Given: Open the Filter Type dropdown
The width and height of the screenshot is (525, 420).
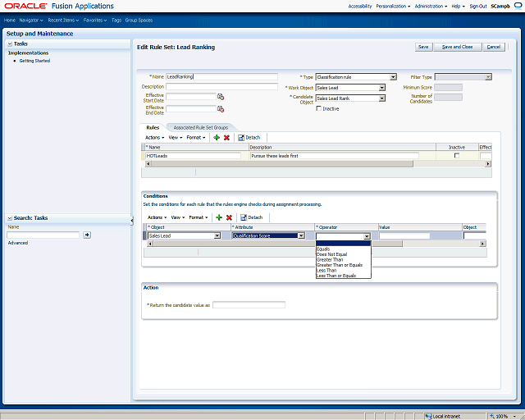Looking at the screenshot, I should (x=489, y=77).
